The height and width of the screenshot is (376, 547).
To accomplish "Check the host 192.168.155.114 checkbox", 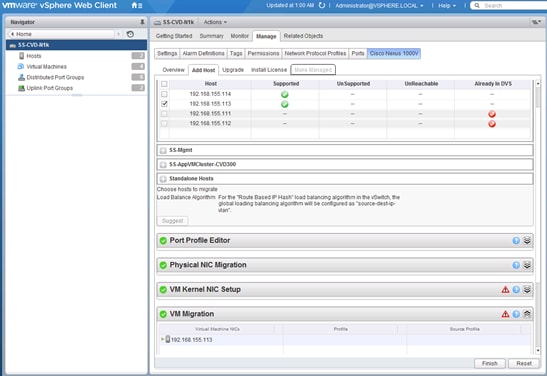I will pos(164,94).
